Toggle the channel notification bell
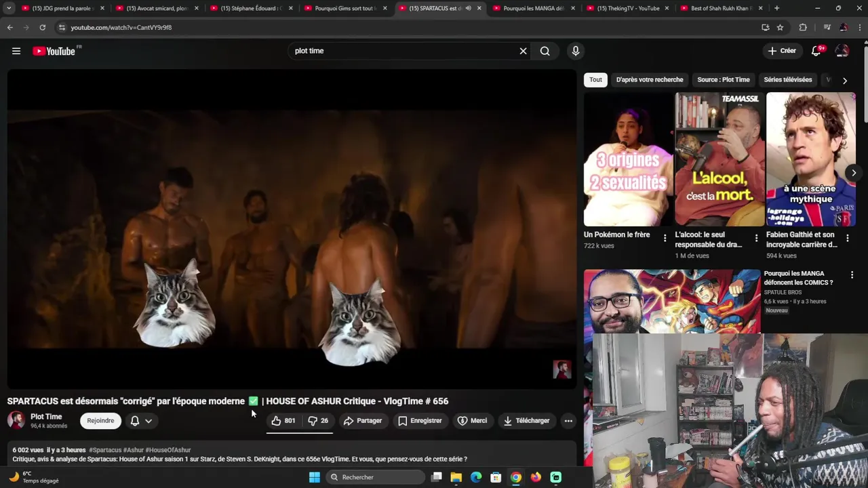The width and height of the screenshot is (868, 488). tap(135, 421)
